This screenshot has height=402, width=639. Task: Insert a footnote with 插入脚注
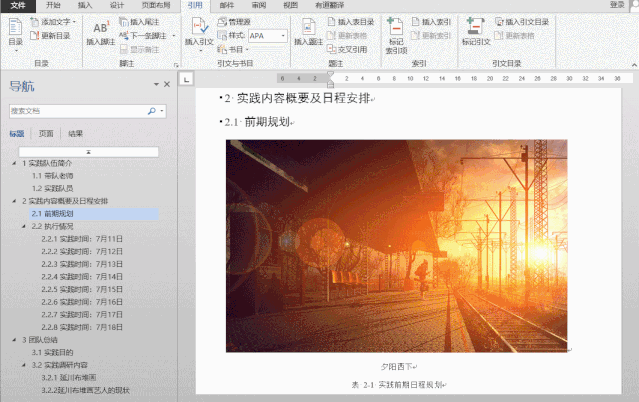101,33
